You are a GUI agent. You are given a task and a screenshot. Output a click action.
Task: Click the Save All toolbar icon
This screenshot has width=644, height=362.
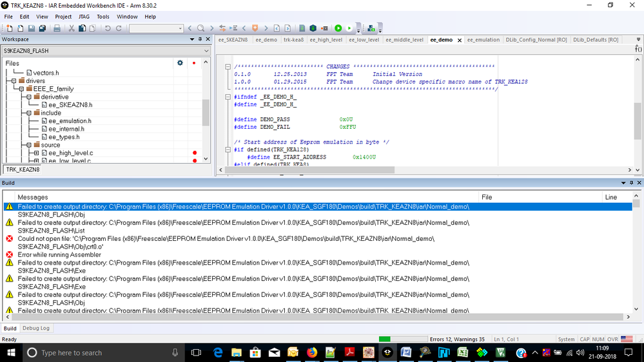pos(43,28)
